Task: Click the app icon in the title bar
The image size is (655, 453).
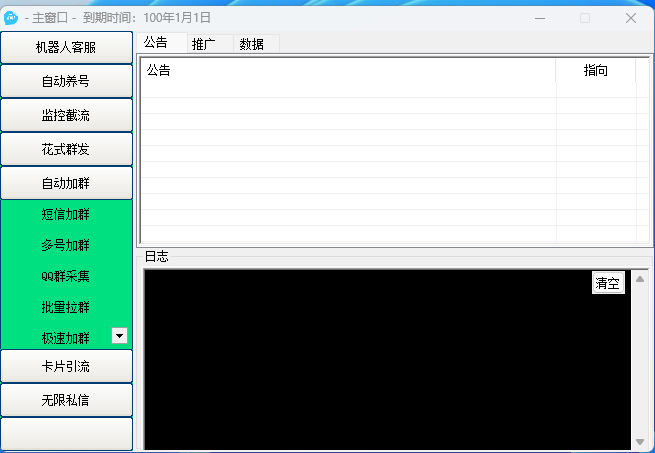Action: 12,18
